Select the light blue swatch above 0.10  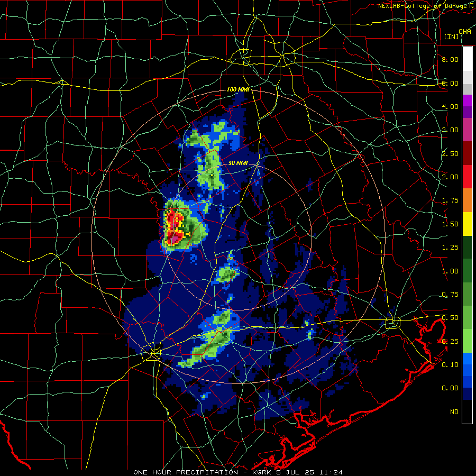(x=467, y=359)
